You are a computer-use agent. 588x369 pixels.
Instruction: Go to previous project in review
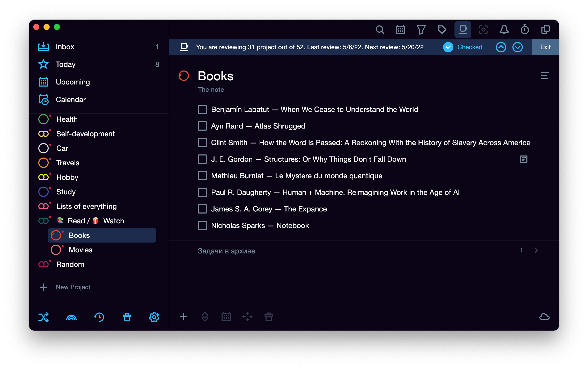coord(501,47)
